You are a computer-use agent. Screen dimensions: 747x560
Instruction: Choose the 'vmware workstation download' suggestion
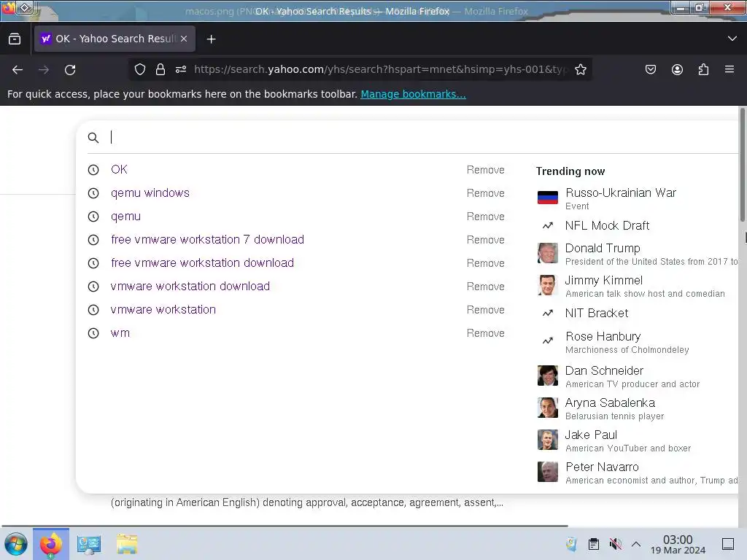[190, 286]
